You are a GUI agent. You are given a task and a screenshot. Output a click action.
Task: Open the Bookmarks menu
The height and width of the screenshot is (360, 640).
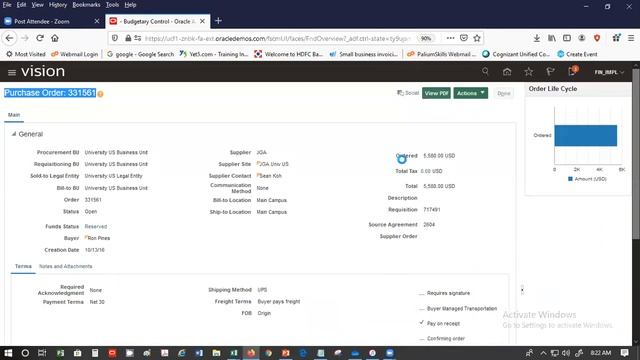[86, 5]
